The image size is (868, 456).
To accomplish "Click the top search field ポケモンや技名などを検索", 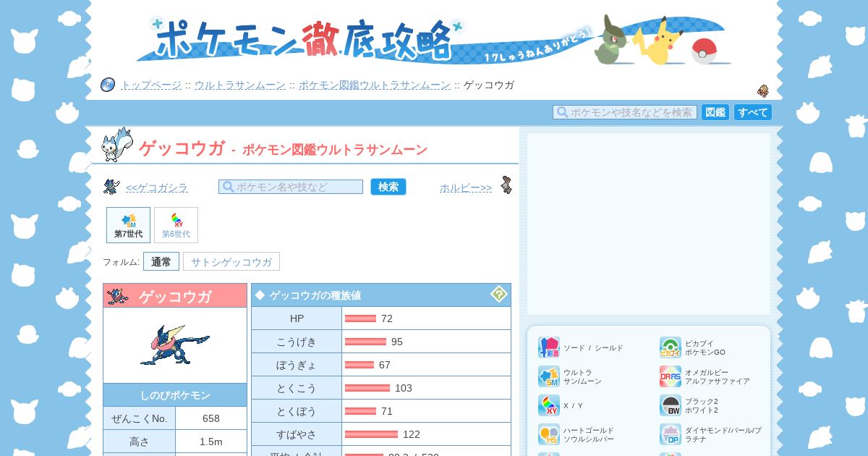I will [625, 112].
